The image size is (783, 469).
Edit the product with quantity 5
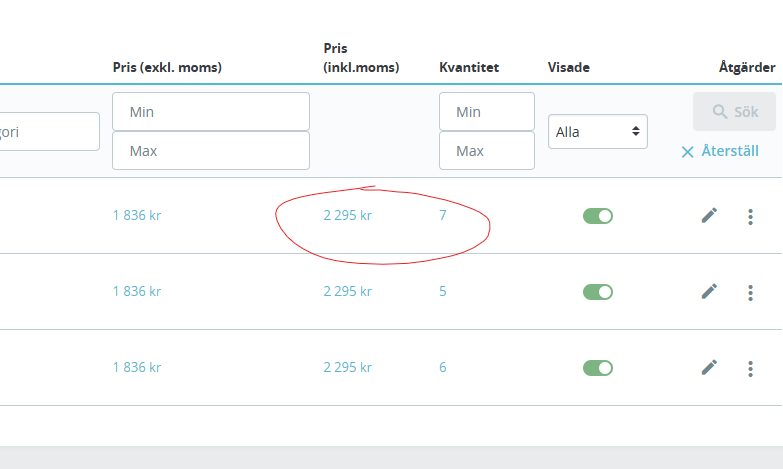(709, 292)
